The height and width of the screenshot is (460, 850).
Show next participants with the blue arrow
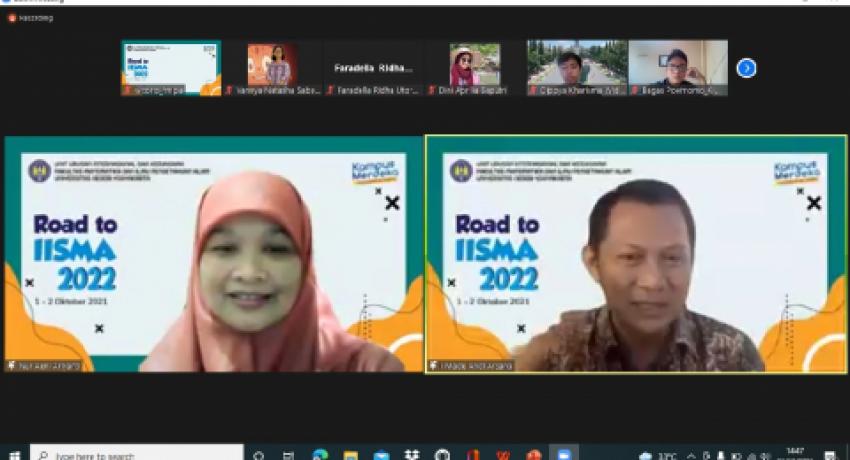point(746,68)
